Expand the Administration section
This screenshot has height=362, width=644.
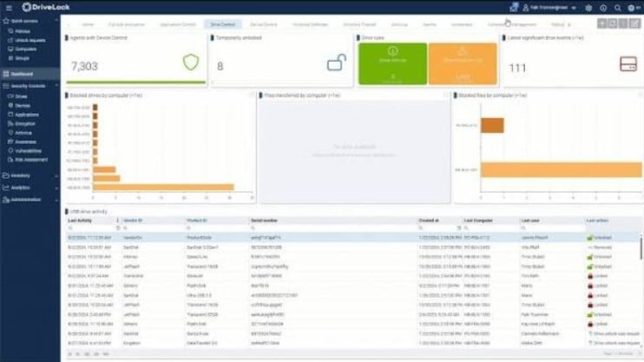click(x=56, y=200)
